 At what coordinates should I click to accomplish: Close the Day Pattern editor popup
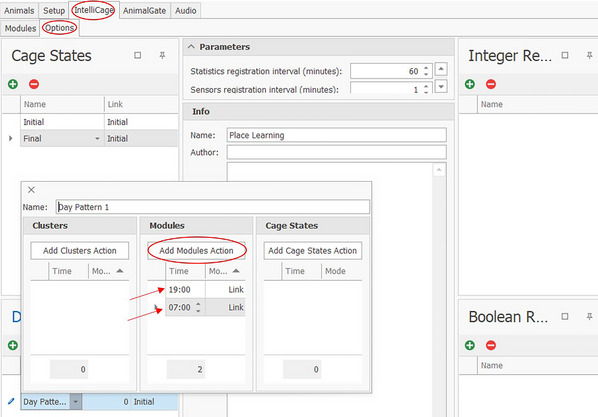pos(31,190)
